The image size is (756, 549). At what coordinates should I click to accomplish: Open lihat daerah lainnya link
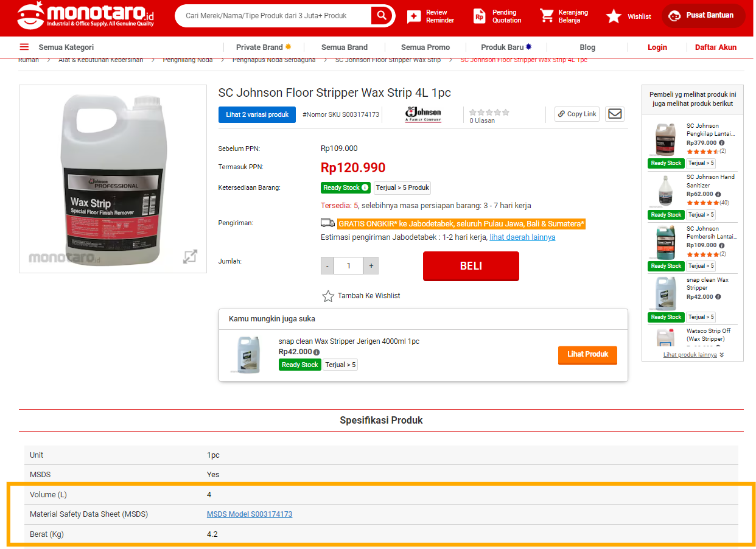coord(522,237)
